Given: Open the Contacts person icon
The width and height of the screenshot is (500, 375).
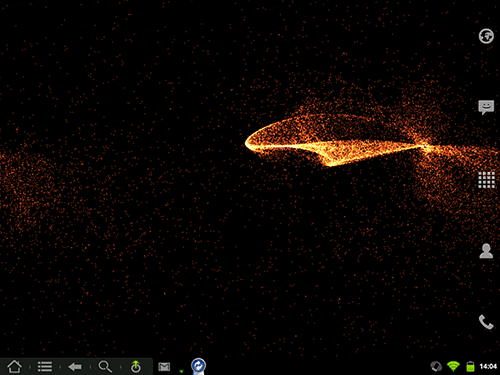Looking at the screenshot, I should [486, 251].
